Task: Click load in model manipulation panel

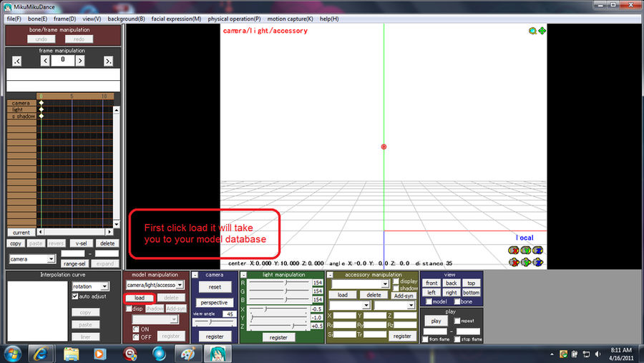Action: click(x=140, y=298)
